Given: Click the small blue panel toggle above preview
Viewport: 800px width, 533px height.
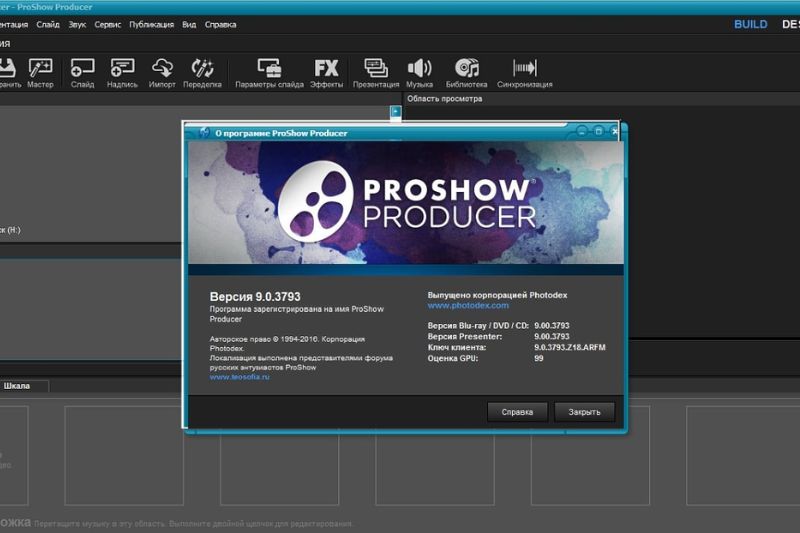Looking at the screenshot, I should tap(395, 112).
